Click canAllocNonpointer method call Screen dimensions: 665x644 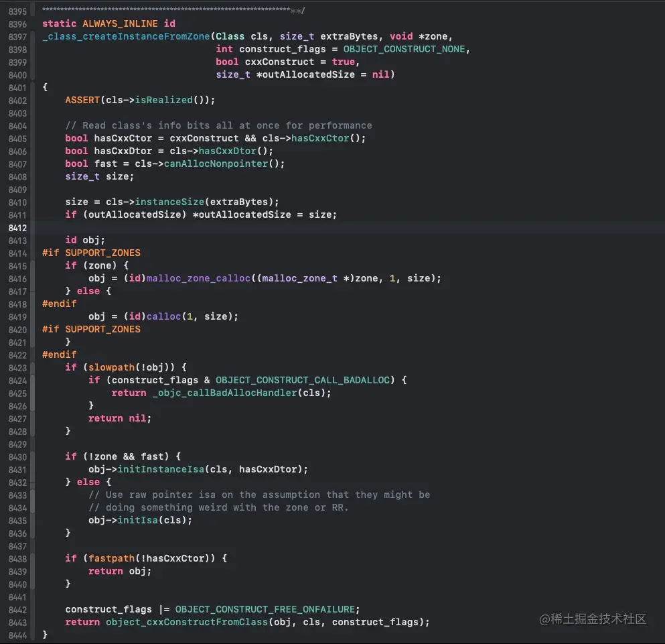pos(216,164)
